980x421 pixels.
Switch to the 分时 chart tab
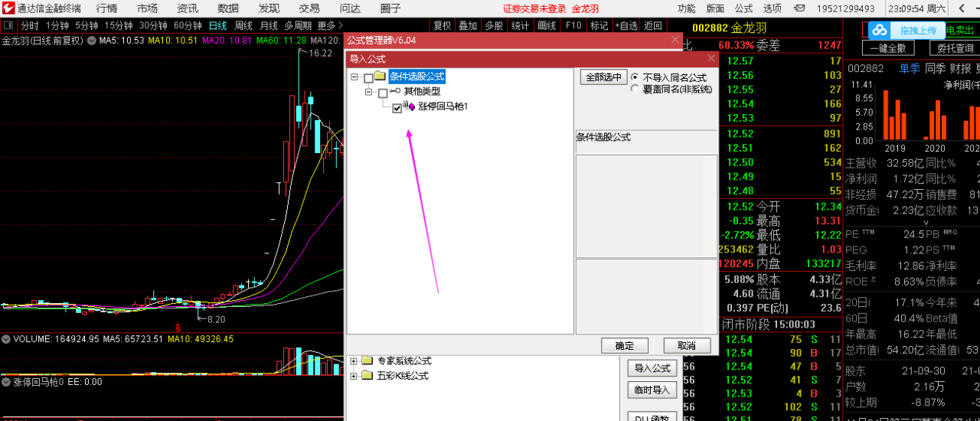point(29,25)
